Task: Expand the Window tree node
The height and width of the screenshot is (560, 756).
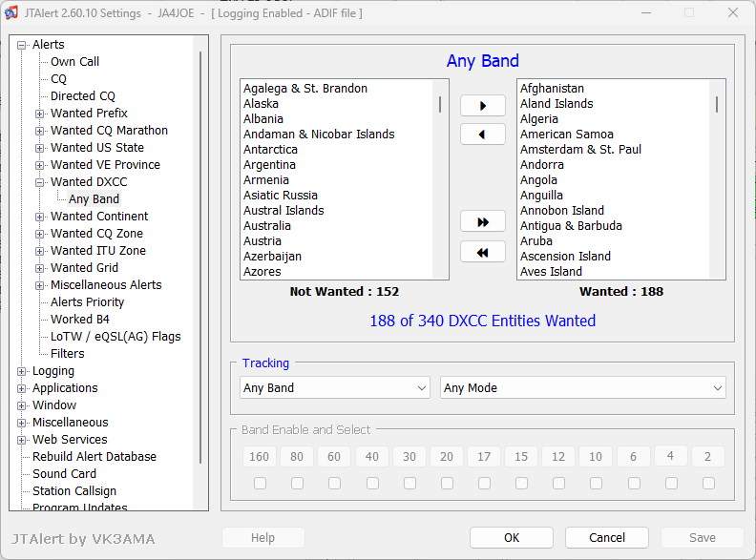Action: (21, 405)
